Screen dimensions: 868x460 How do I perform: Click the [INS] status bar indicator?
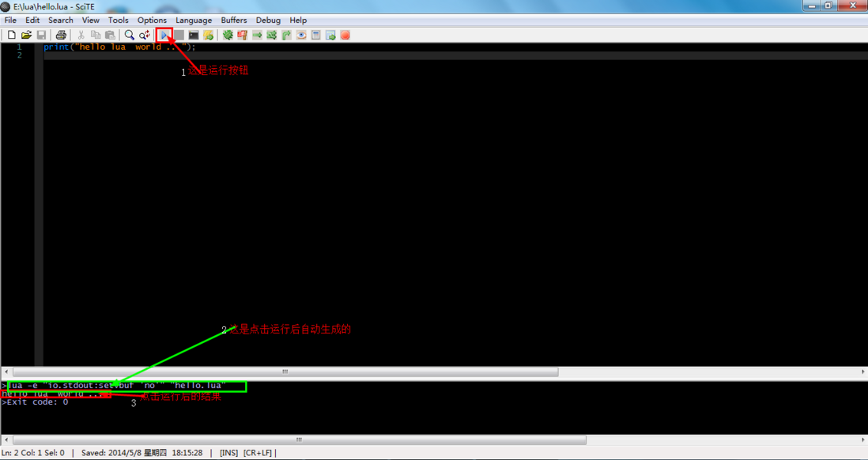pyautogui.click(x=228, y=453)
